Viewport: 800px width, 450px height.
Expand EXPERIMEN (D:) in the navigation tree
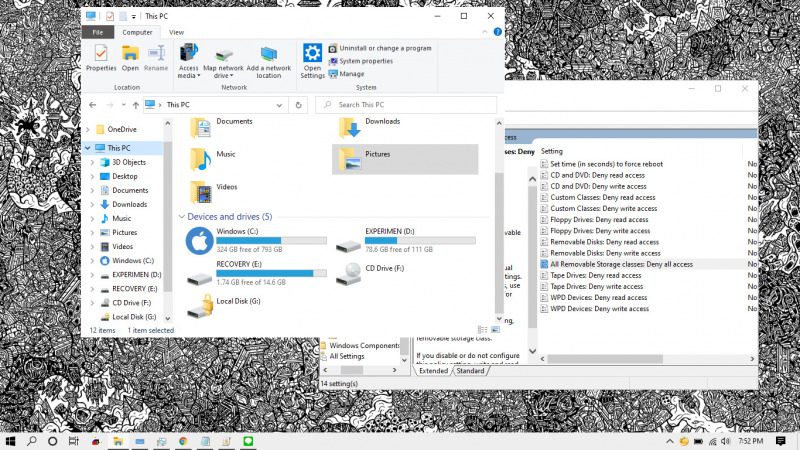(x=92, y=275)
